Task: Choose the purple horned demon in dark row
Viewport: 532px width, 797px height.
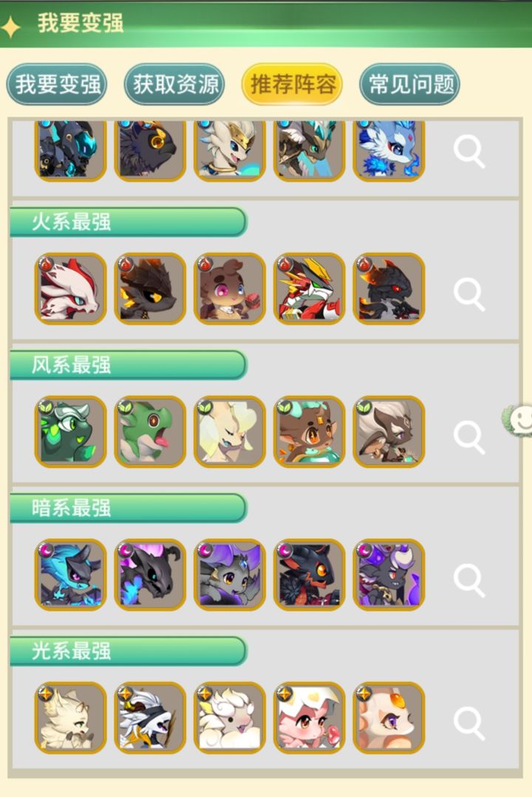Action: [x=389, y=574]
